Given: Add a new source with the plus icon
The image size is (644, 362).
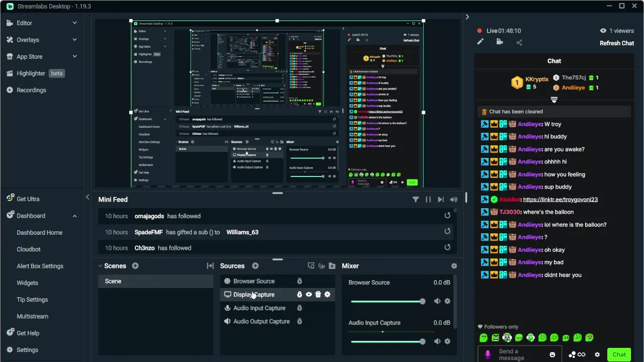Looking at the screenshot, I should coord(256,266).
